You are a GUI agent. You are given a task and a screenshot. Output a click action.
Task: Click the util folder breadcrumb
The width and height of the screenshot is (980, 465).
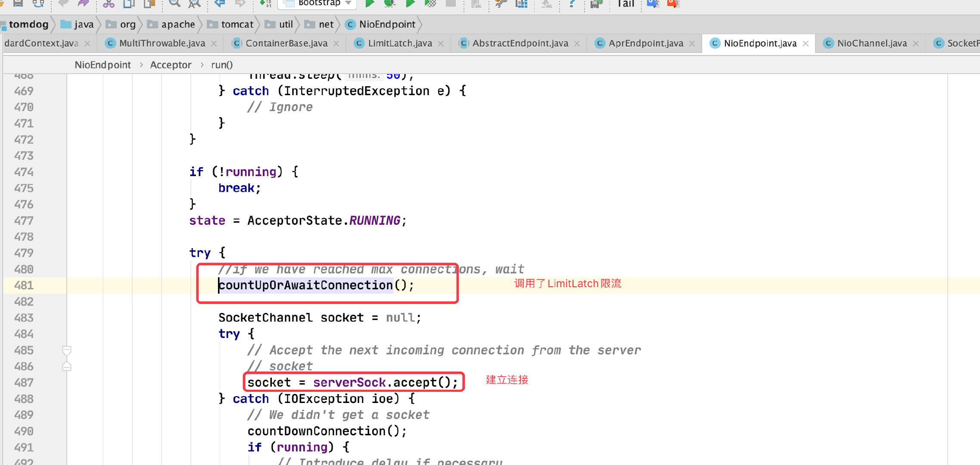[x=279, y=24]
